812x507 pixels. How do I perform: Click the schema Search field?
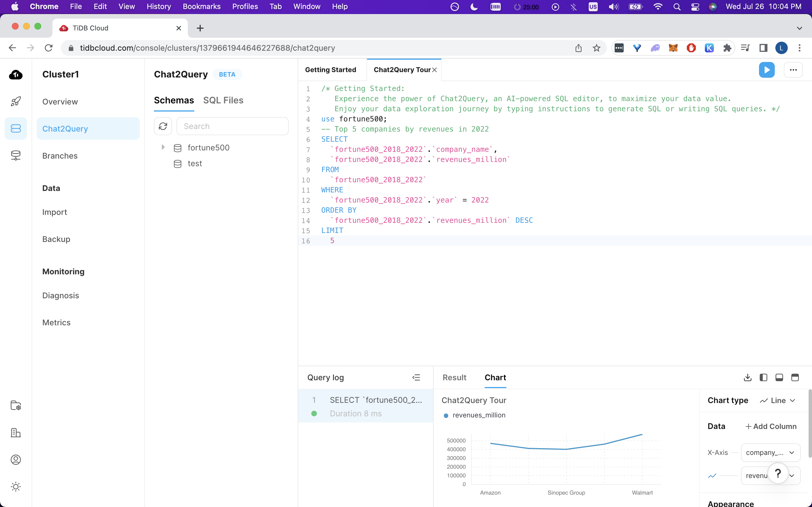(x=232, y=126)
